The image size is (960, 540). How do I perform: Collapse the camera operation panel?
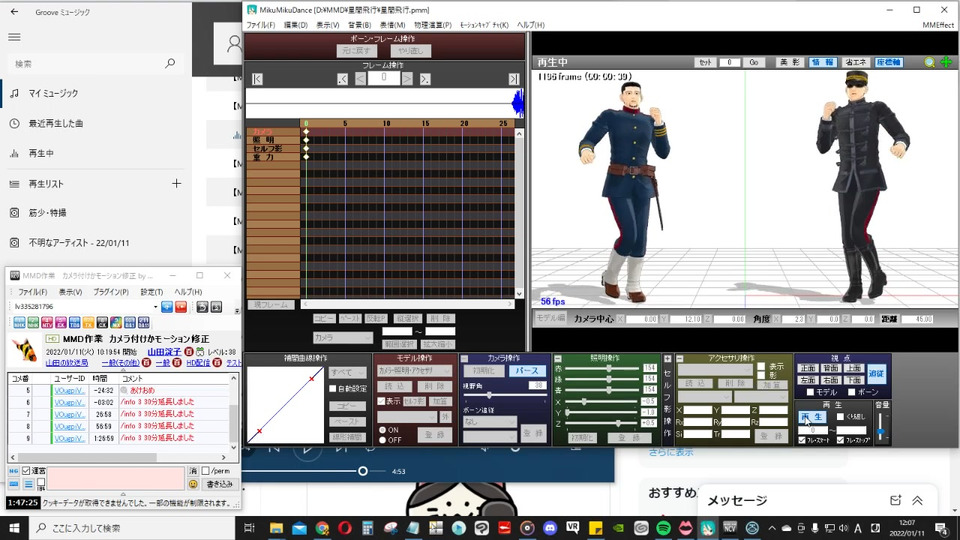coord(464,359)
